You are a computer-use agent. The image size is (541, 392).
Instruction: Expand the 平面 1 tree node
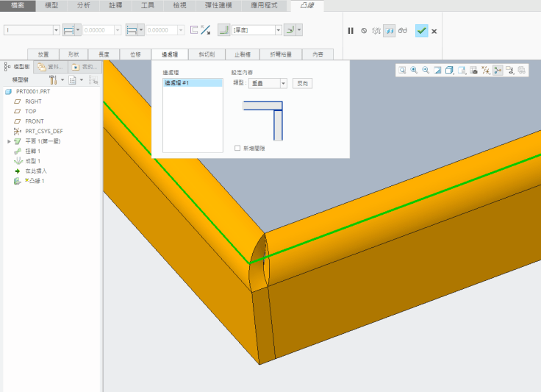tap(9, 141)
